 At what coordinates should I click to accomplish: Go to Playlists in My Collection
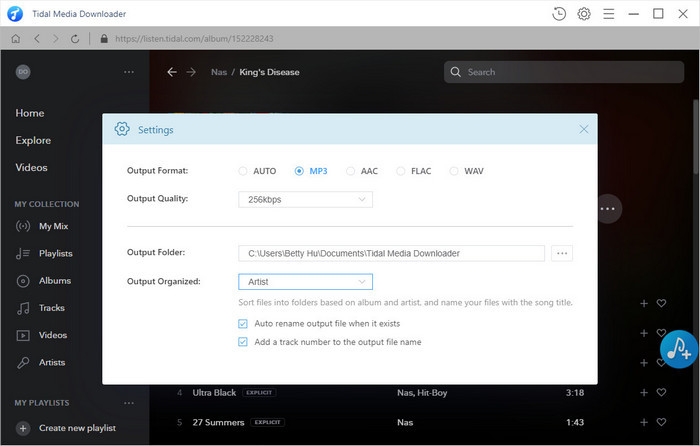click(55, 254)
